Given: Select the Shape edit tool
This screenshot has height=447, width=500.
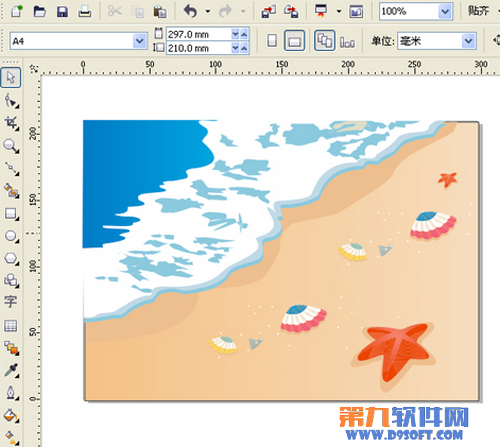Looking at the screenshot, I should pos(11,101).
